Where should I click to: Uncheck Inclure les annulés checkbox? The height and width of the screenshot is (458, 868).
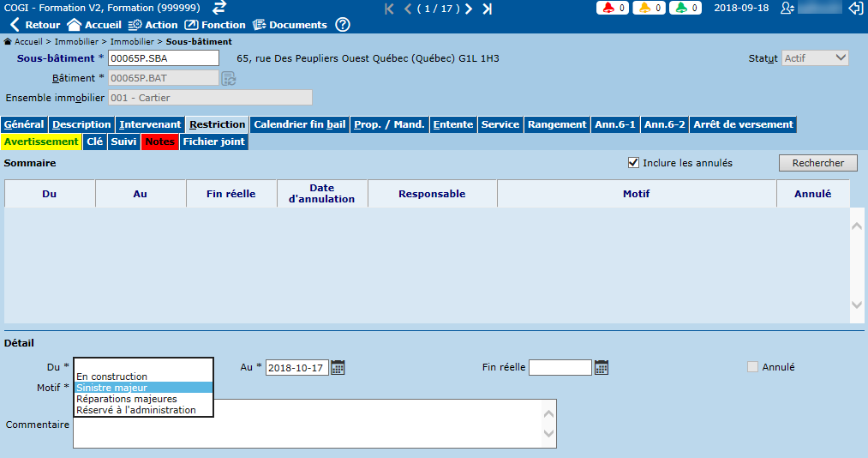tap(634, 163)
